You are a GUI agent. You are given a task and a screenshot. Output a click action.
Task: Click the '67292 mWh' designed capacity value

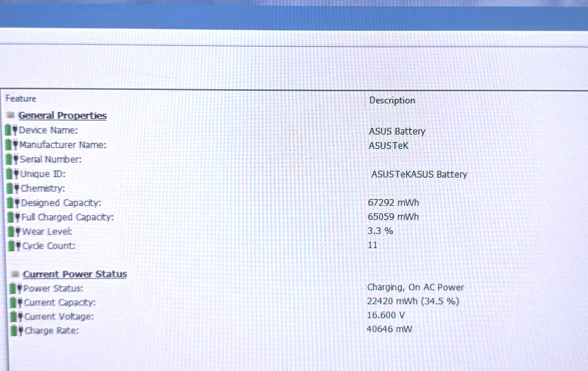coord(393,203)
